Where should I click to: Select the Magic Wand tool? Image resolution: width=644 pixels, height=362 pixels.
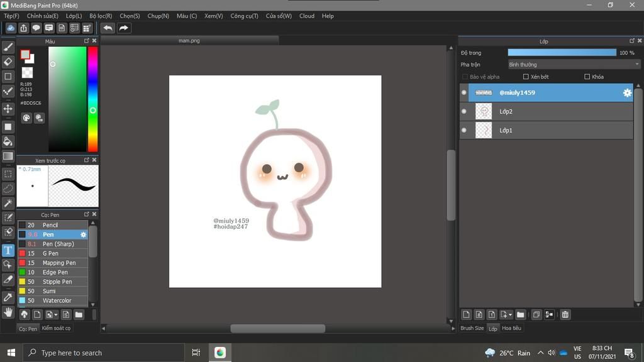pos(8,203)
